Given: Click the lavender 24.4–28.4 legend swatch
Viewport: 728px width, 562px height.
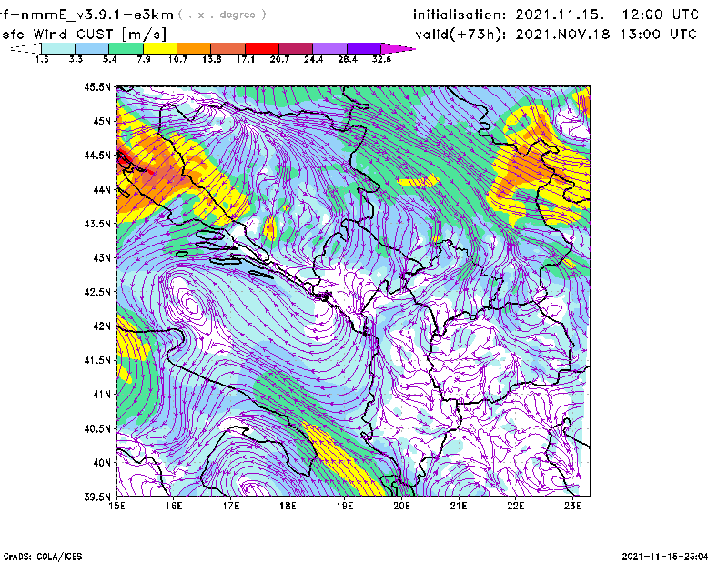Looking at the screenshot, I should [x=329, y=48].
